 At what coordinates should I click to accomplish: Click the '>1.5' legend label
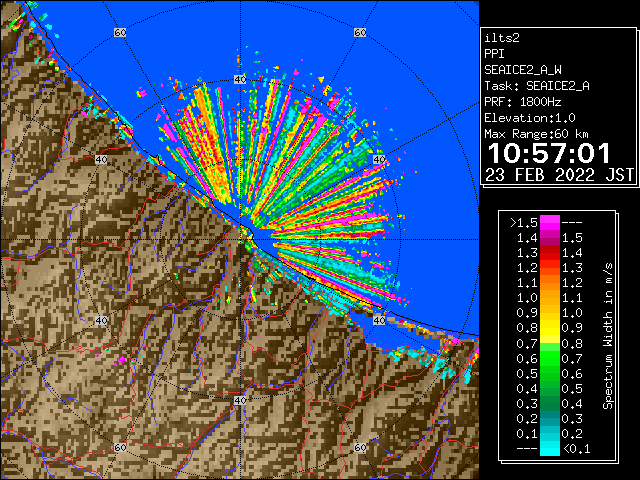(x=523, y=223)
